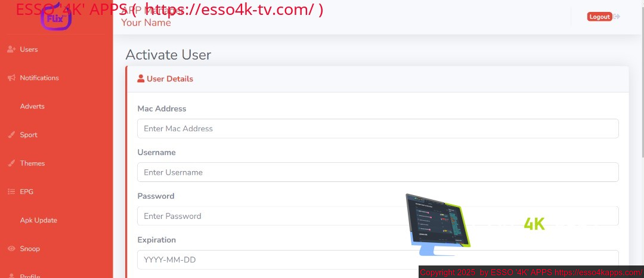Click the Expiration label
The width and height of the screenshot is (644, 278).
[156, 240]
